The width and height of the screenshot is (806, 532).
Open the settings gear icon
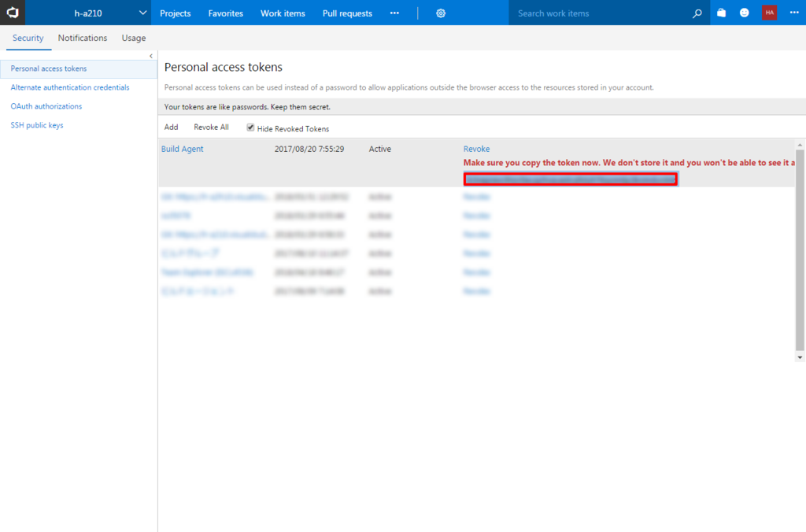pyautogui.click(x=441, y=13)
